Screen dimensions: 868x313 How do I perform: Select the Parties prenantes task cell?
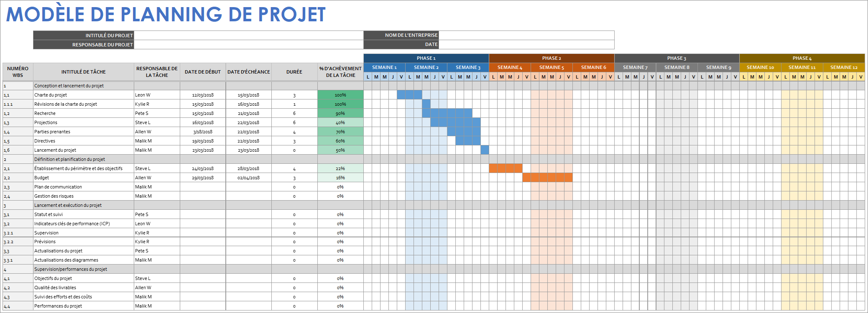click(x=84, y=132)
